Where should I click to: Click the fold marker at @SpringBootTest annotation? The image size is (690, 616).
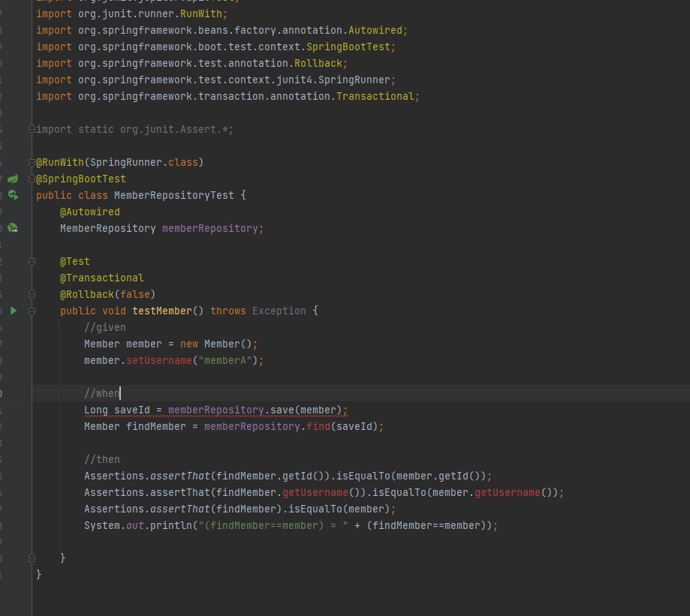32,179
